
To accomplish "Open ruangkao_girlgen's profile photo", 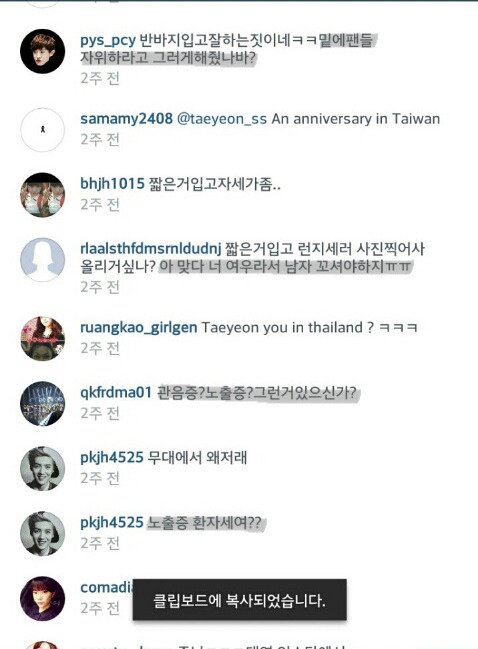I will tap(43, 339).
